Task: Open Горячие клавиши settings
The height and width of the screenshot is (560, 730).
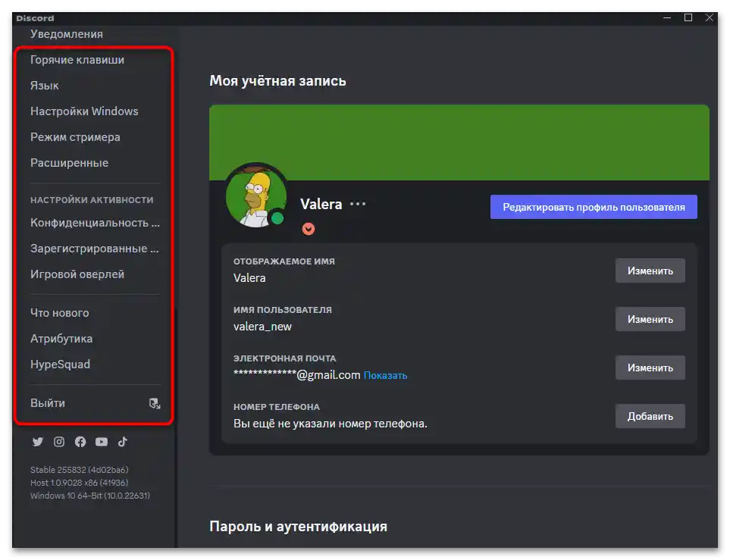Action: [76, 59]
